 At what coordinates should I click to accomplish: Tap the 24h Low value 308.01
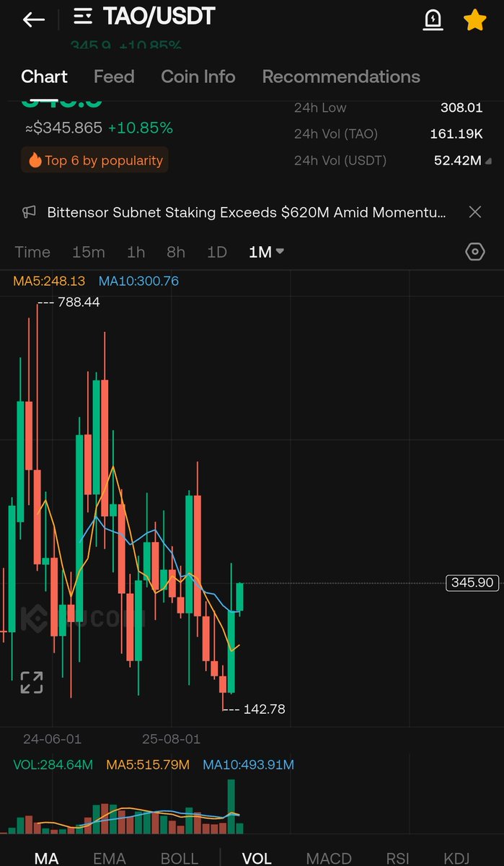tap(461, 108)
